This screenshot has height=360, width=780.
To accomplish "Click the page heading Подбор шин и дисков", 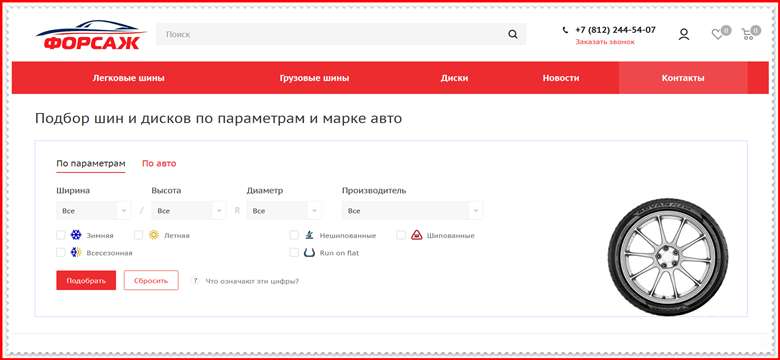I will click(x=218, y=119).
